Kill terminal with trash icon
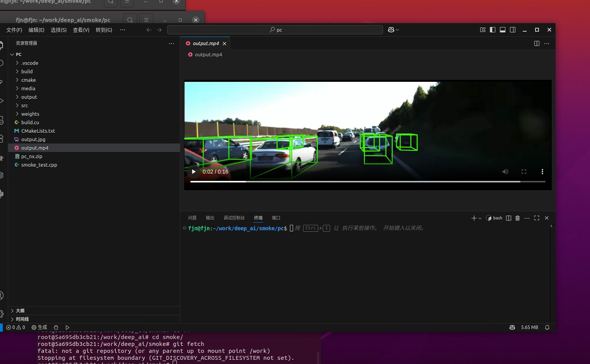The width and height of the screenshot is (590, 364). (x=517, y=218)
